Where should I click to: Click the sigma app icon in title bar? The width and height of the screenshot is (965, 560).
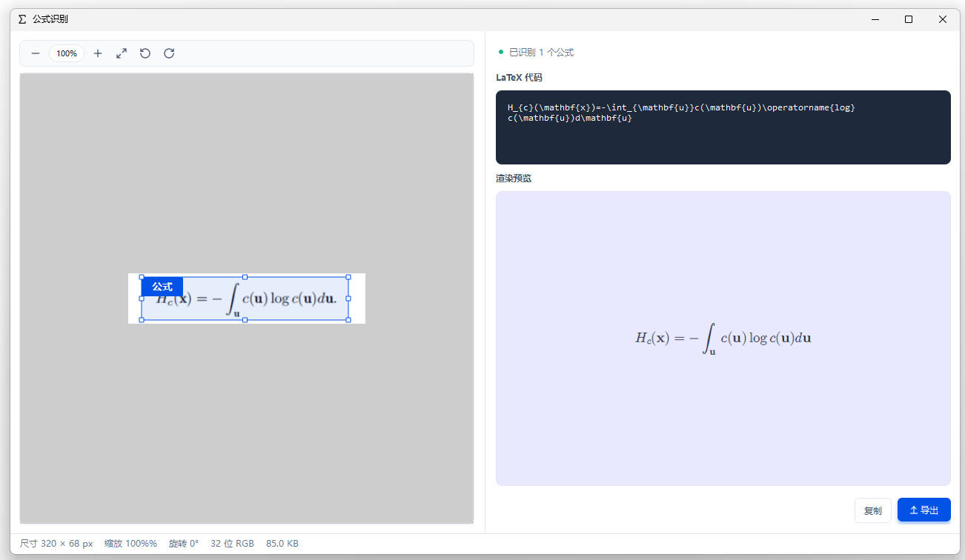(22, 19)
